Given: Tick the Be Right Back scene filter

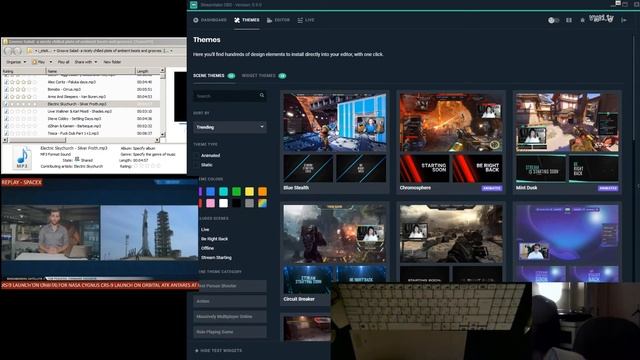Looking at the screenshot, I should (214, 239).
